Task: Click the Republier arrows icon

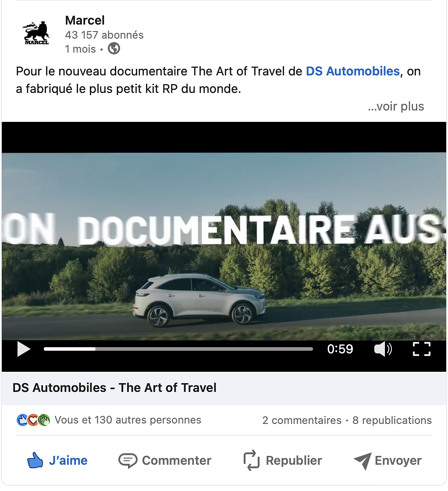Action: click(251, 460)
